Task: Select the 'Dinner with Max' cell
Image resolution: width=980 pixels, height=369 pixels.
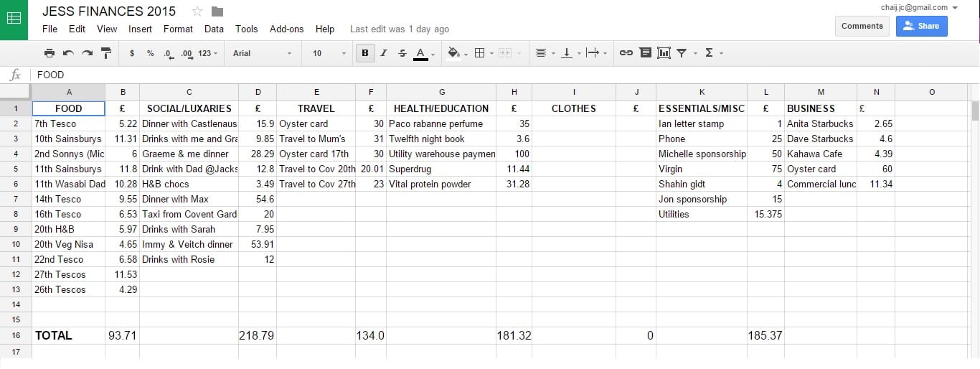Action: [189, 199]
